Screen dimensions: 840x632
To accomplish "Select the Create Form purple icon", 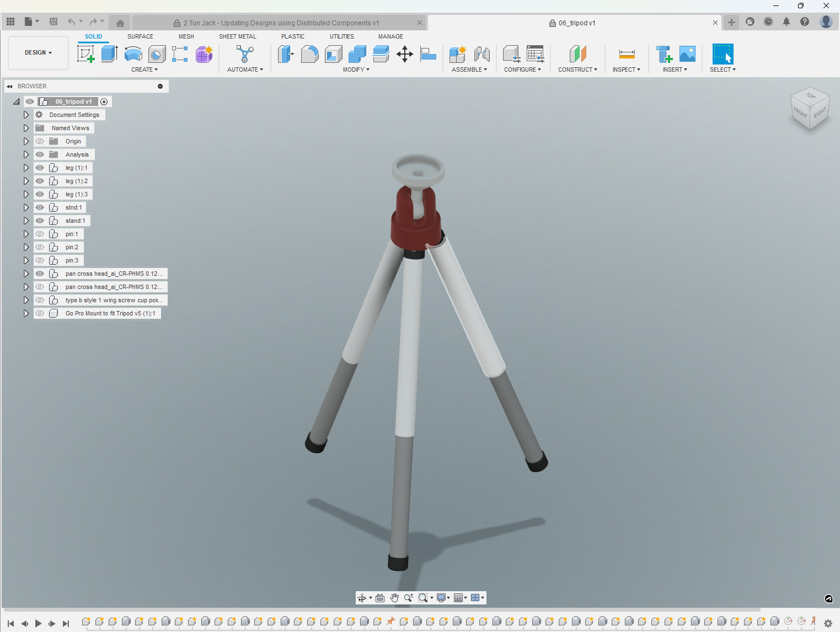I will (x=204, y=54).
